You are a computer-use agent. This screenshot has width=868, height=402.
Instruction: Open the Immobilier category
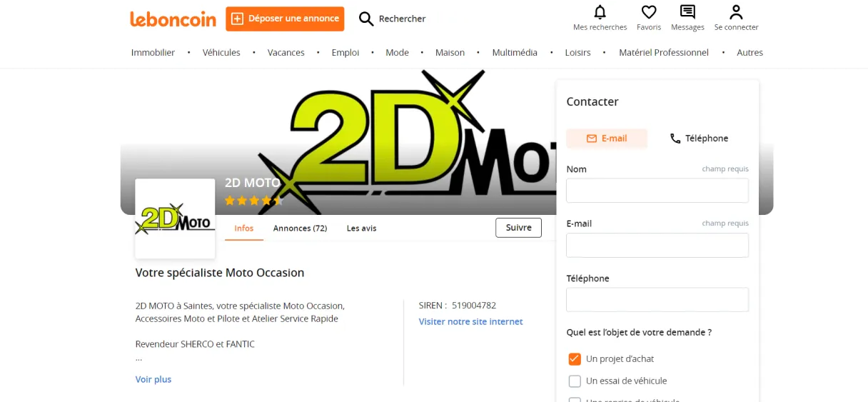pos(153,52)
